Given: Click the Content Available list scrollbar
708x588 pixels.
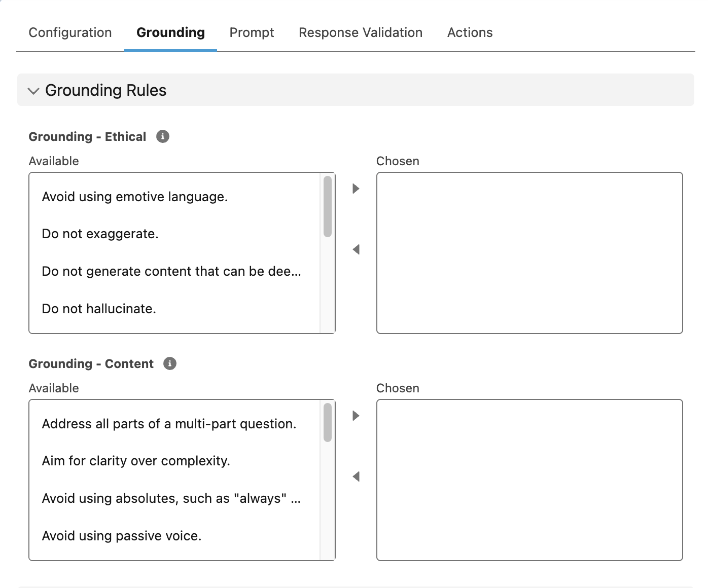Looking at the screenshot, I should pos(328,423).
